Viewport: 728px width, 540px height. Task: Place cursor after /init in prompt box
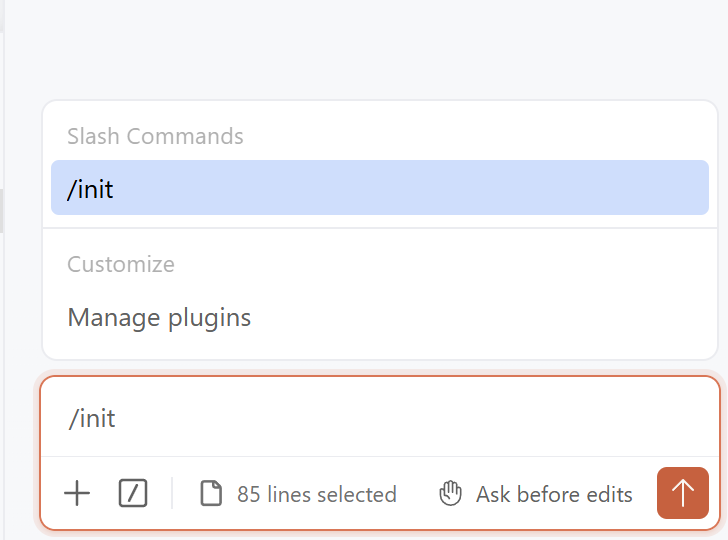[117, 419]
